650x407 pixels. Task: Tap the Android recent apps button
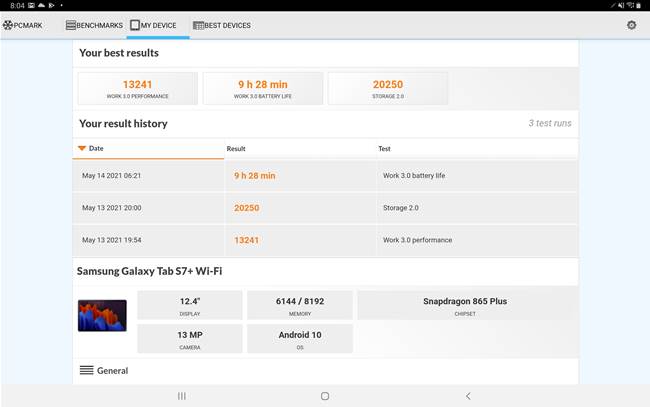click(182, 396)
